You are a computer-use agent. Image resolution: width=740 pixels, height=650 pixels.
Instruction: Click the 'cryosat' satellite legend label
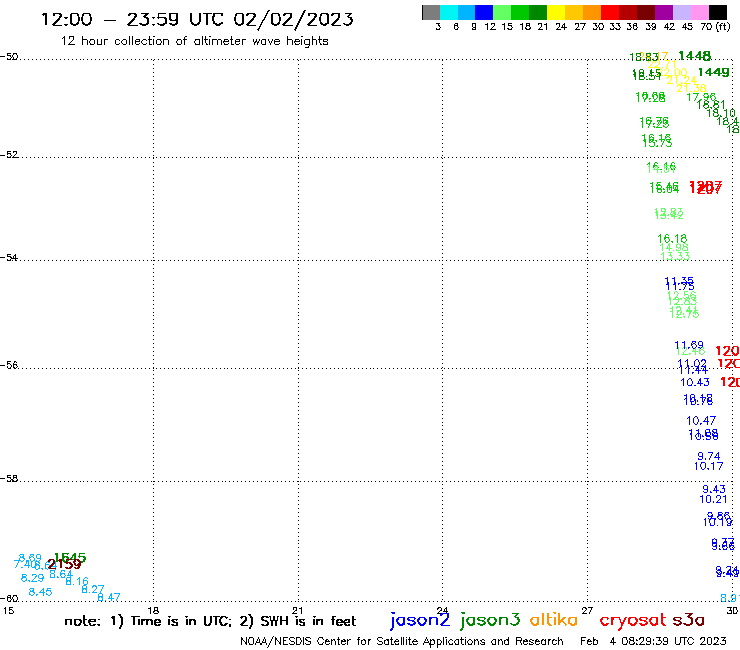pos(633,620)
